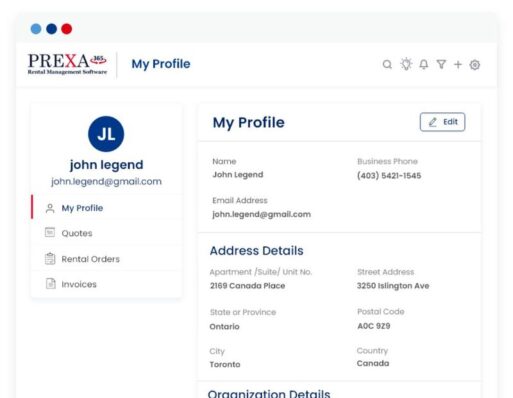This screenshot has width=513, height=398.
Task: Click the value 2169 Canada Place
Action: pos(248,286)
